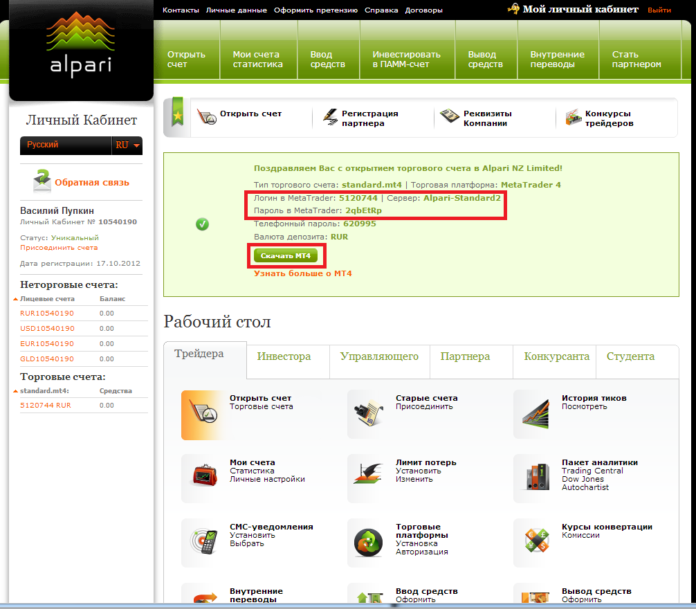Open the Личные данные top link

coord(237,10)
